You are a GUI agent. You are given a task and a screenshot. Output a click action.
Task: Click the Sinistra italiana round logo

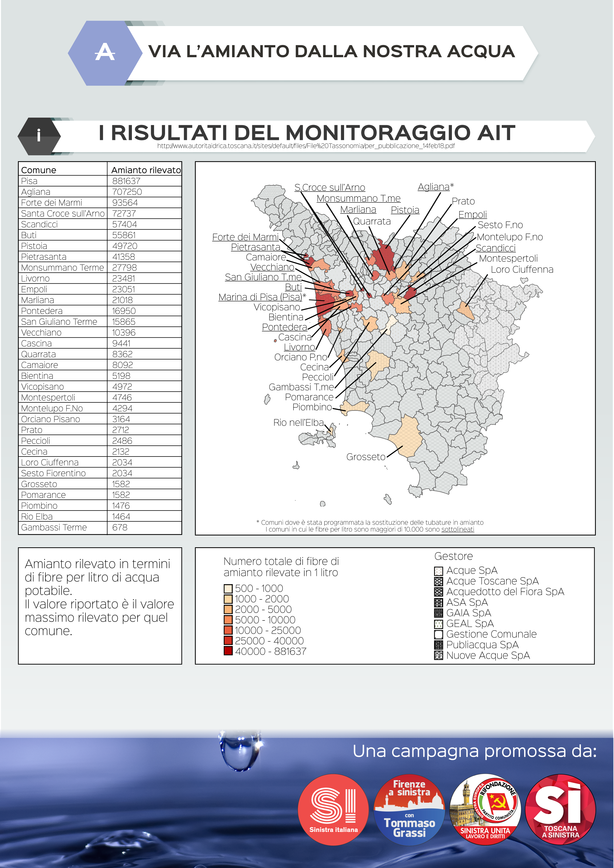click(x=333, y=809)
